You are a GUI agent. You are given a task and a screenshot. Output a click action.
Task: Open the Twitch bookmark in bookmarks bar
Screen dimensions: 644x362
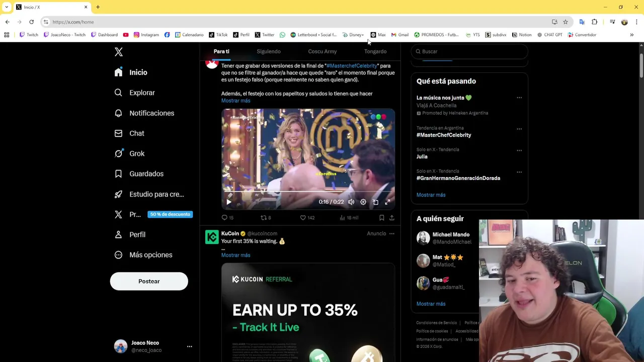29,35
